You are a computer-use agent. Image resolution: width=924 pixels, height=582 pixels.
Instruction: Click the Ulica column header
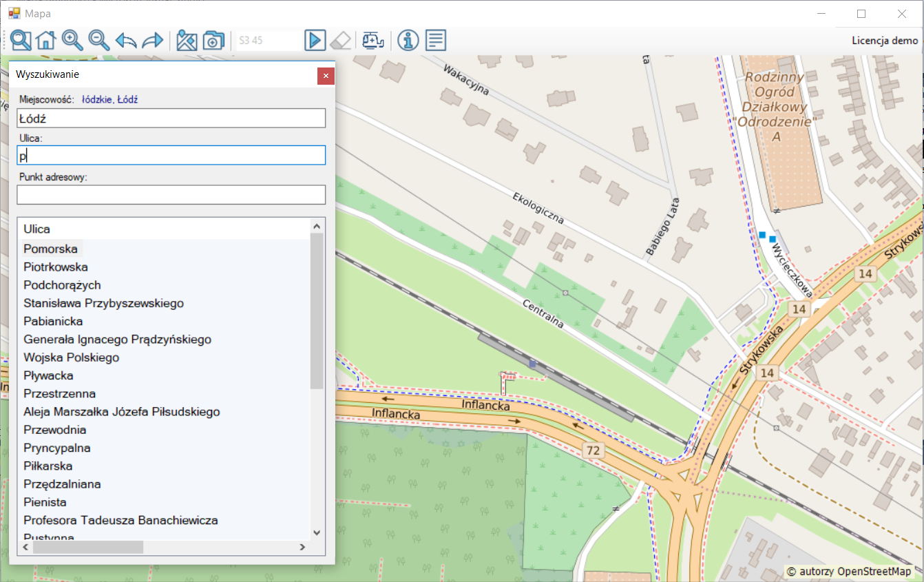coord(36,229)
